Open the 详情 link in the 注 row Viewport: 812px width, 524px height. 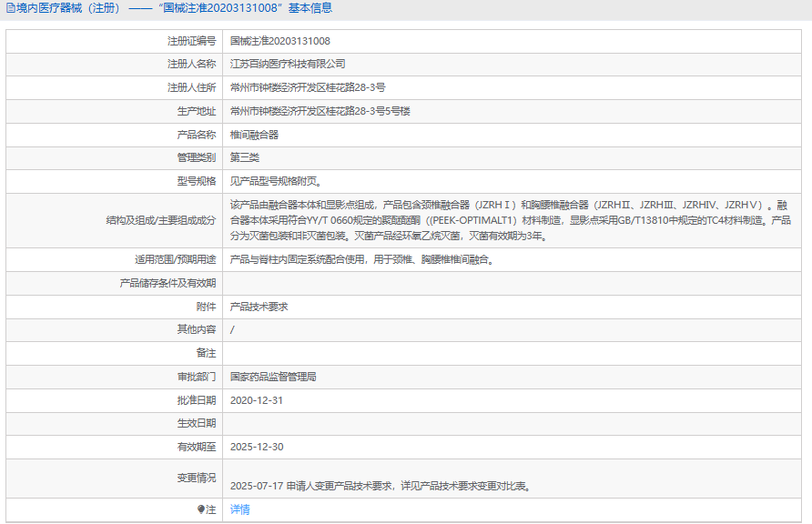[x=239, y=509]
